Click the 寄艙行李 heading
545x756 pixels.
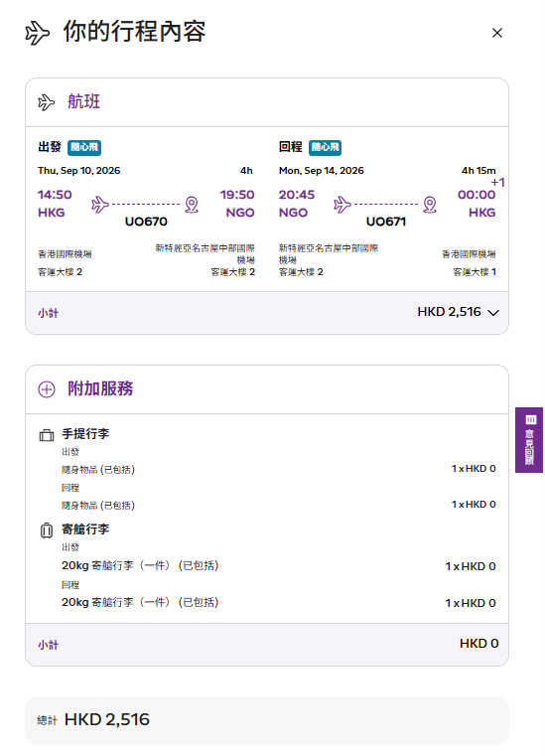(x=85, y=529)
